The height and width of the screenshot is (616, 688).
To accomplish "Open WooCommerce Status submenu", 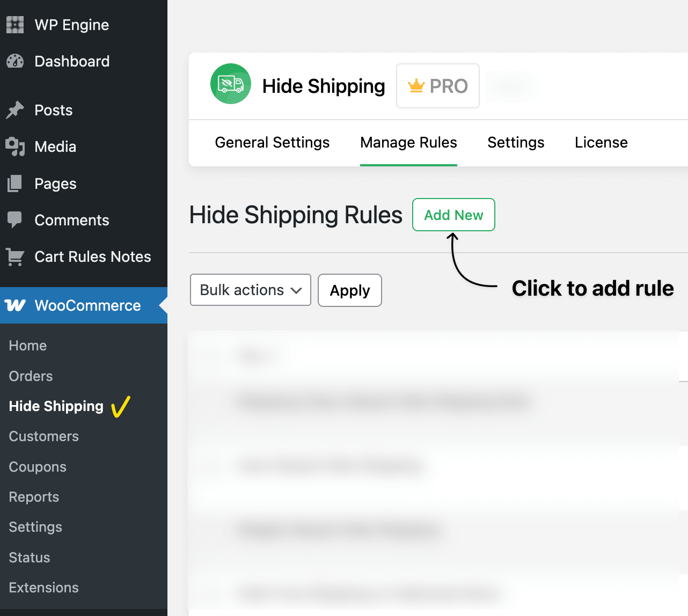I will pyautogui.click(x=30, y=558).
